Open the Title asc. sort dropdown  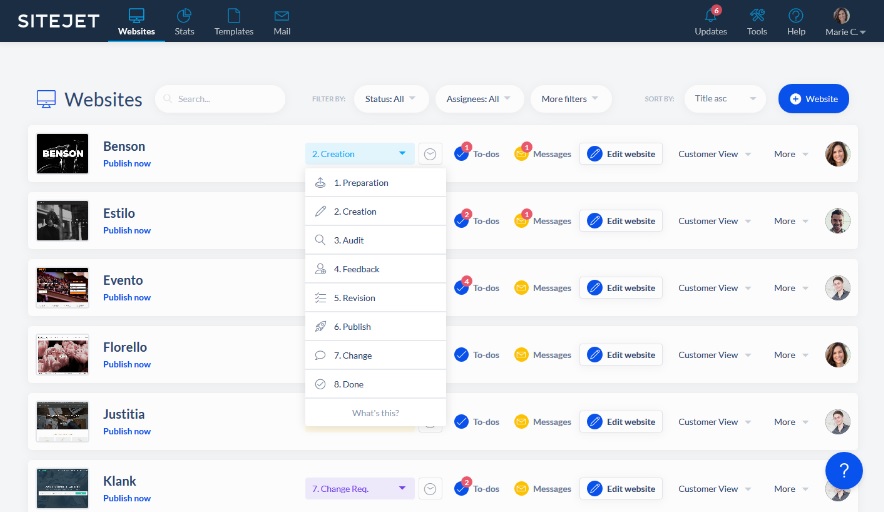(725, 99)
